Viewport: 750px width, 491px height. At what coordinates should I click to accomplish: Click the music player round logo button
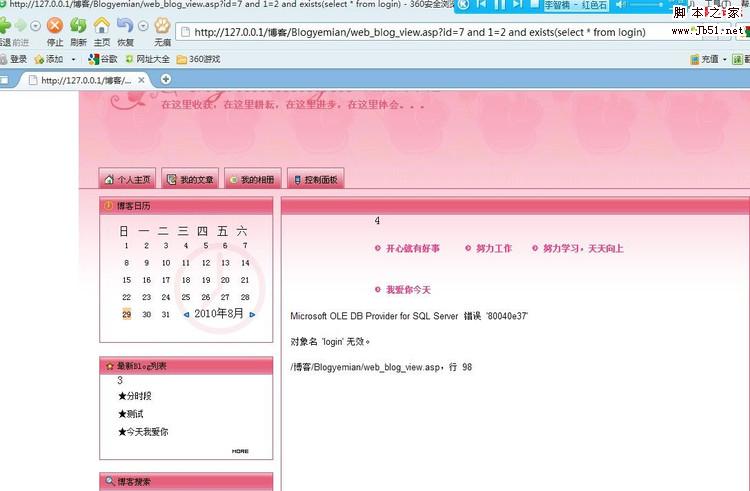(463, 4)
